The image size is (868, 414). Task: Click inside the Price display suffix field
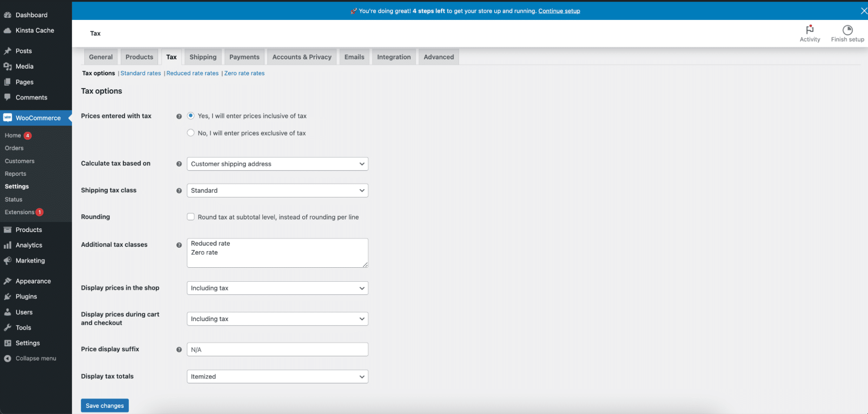pyautogui.click(x=277, y=349)
